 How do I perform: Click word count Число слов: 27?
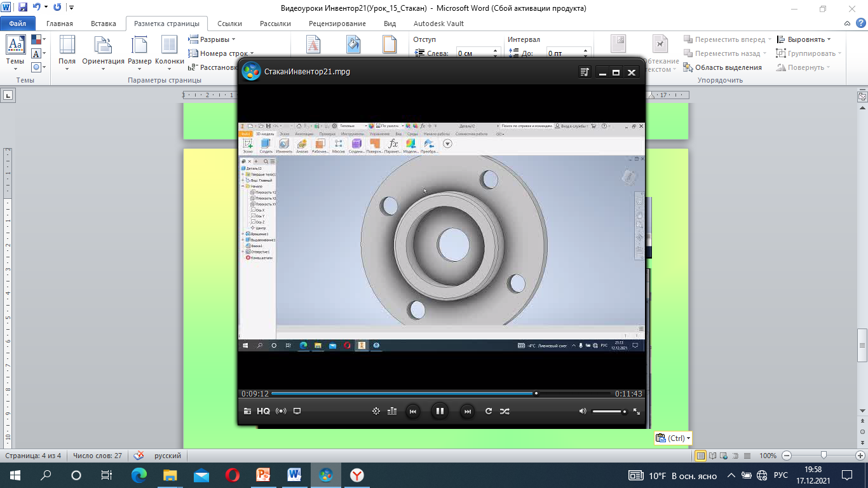[97, 456]
